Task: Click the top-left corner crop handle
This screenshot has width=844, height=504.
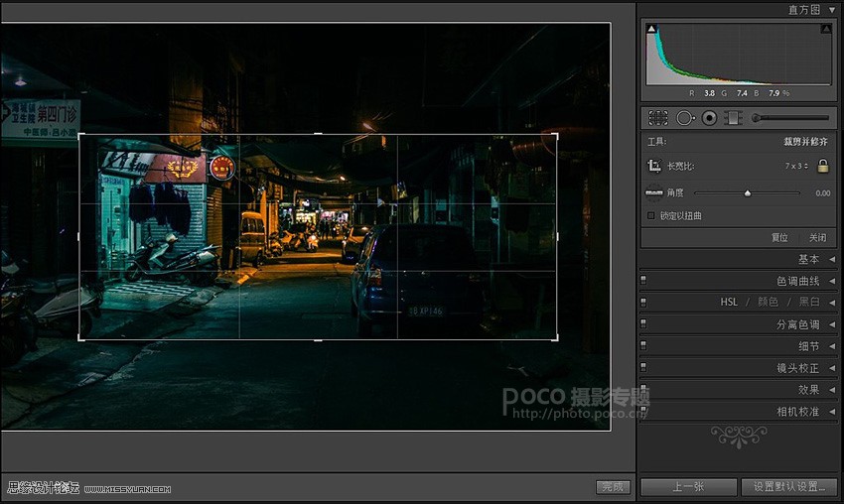Action: pyautogui.click(x=79, y=135)
